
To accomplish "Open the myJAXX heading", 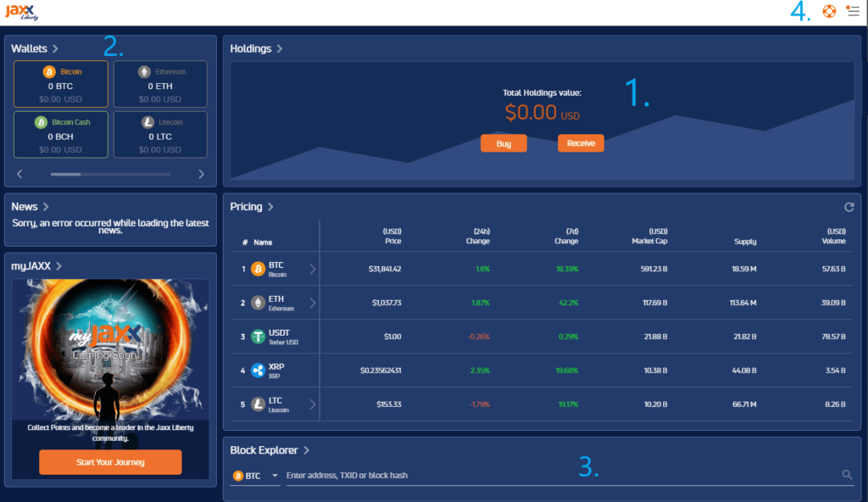I will [31, 266].
